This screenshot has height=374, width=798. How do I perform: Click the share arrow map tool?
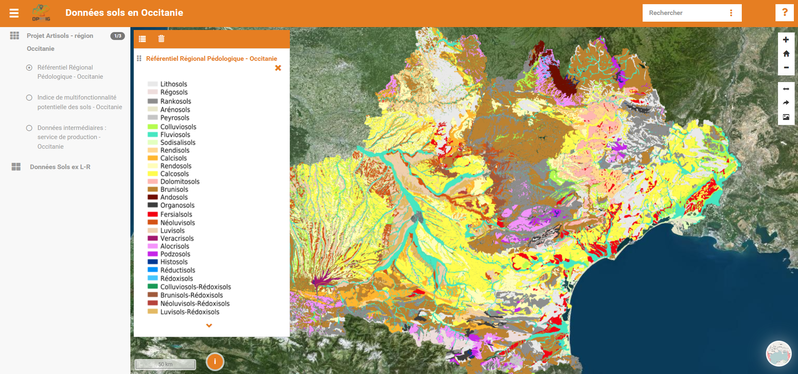point(786,103)
